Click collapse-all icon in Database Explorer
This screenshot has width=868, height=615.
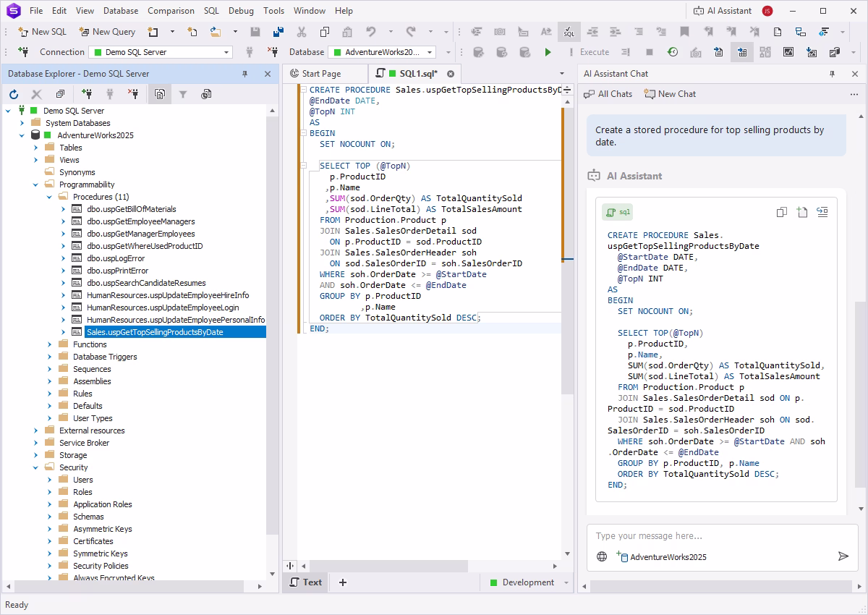[x=60, y=94]
